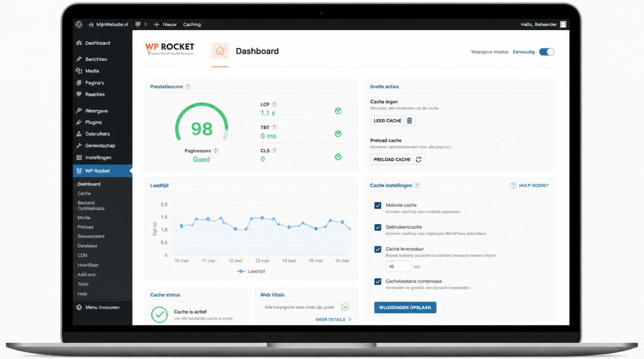644x359 pixels.
Task: Open the Nieuw menu in admin bar
Action: (x=165, y=24)
